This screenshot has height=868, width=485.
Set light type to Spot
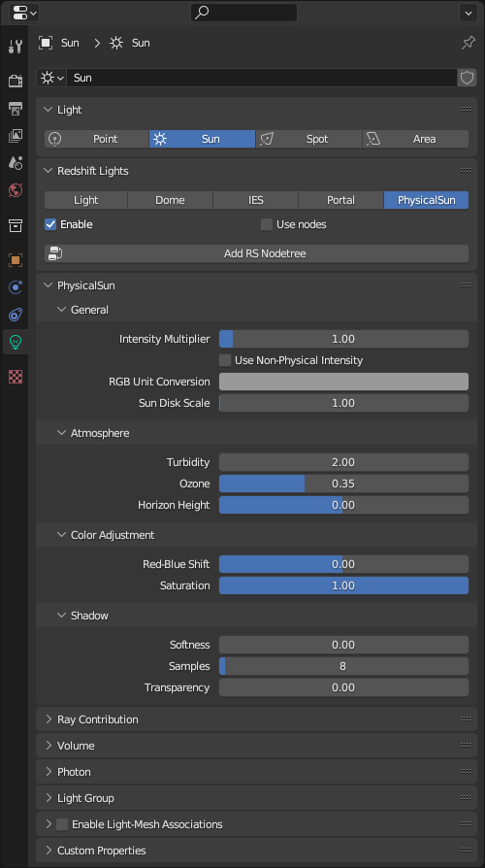pyautogui.click(x=308, y=139)
